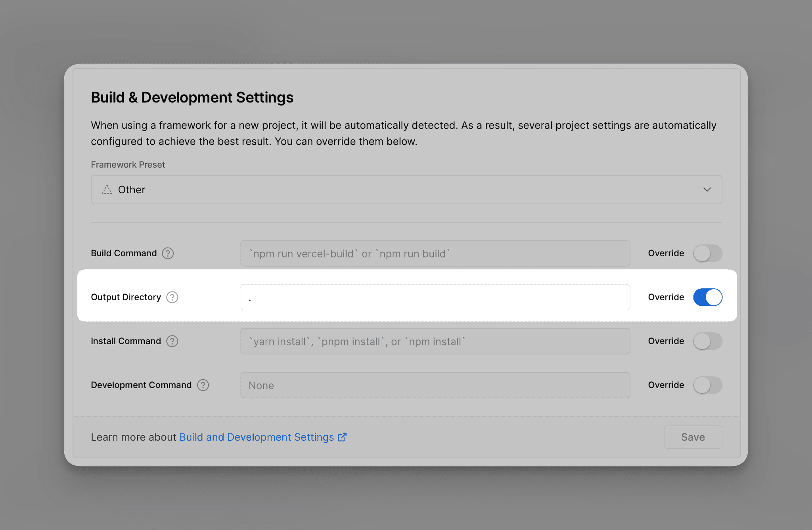Click inside the Output Directory input field

tap(435, 297)
